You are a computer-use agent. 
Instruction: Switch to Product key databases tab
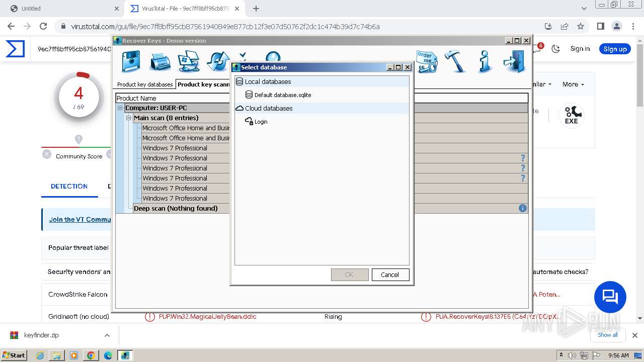[145, 84]
